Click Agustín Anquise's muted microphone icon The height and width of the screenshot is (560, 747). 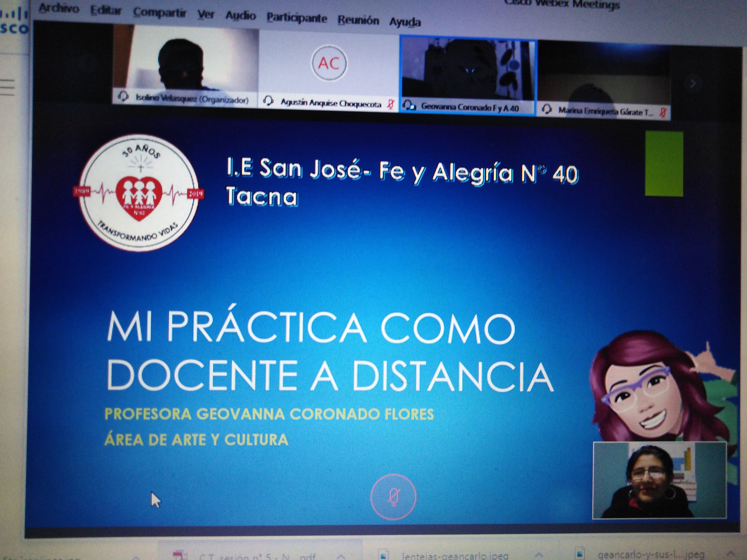391,104
